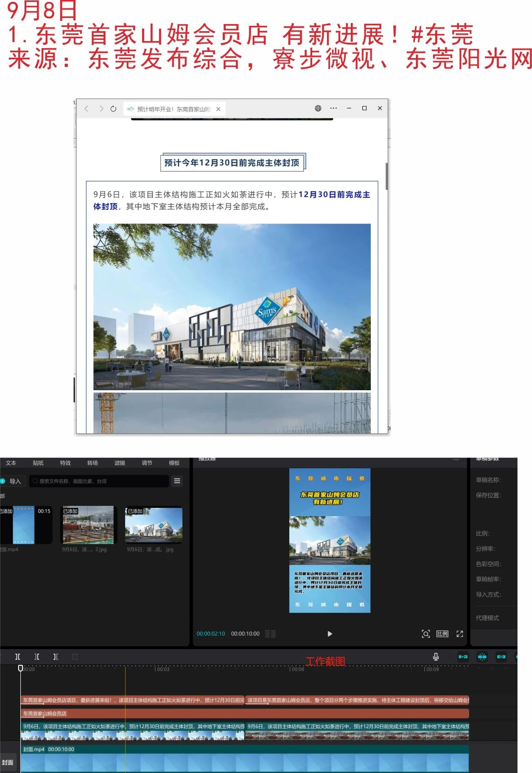Viewport: 532px width, 773px height.
Task: Open the 比例 aspect ratio button
Action: (x=442, y=634)
